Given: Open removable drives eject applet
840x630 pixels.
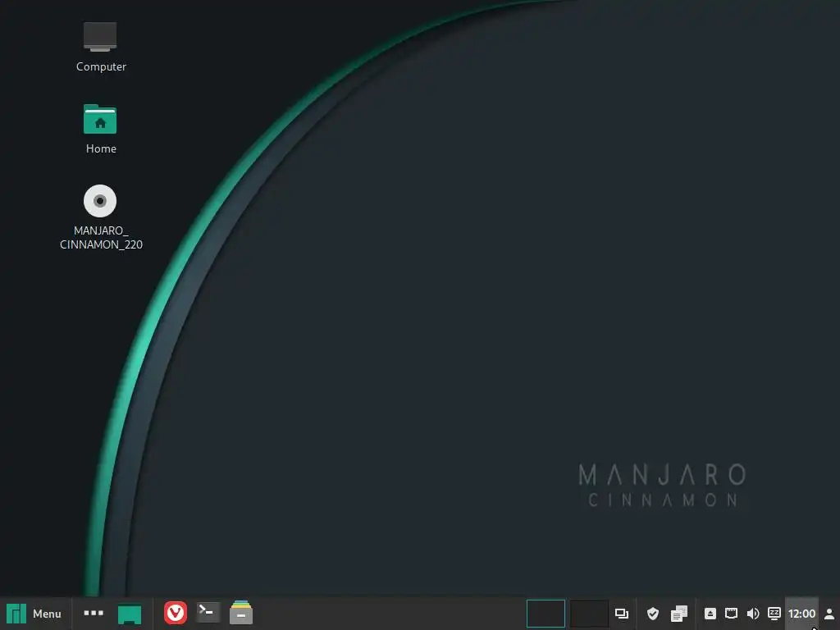Looking at the screenshot, I should pos(710,614).
